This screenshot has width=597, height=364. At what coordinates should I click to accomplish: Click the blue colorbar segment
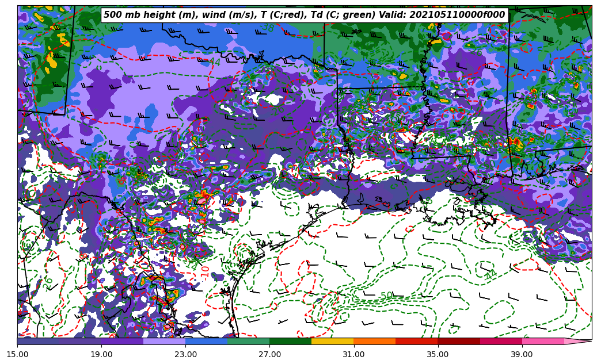point(206,341)
